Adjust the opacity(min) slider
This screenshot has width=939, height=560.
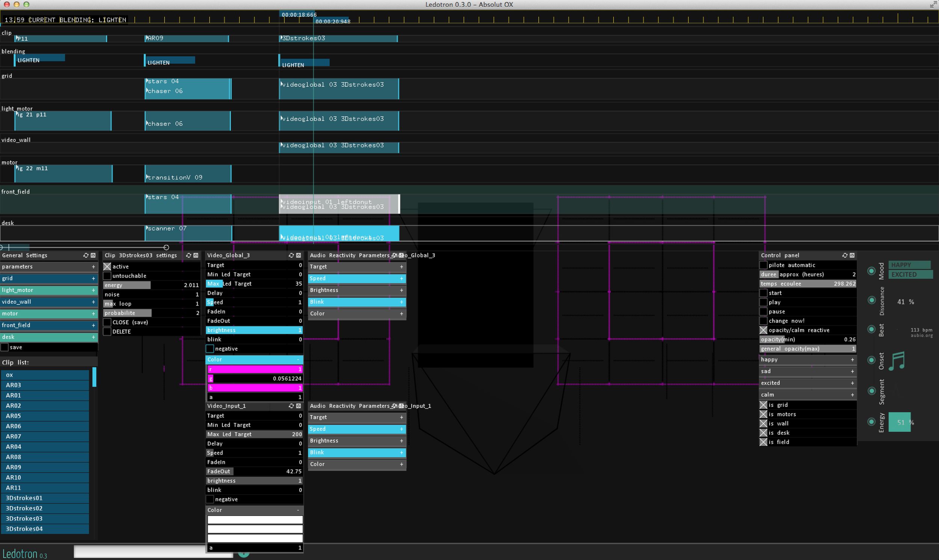point(808,340)
